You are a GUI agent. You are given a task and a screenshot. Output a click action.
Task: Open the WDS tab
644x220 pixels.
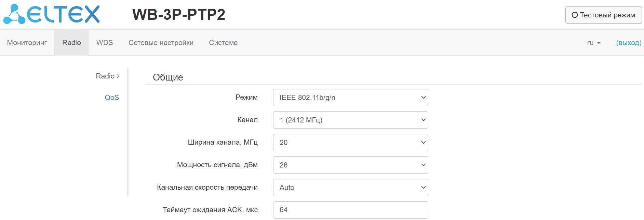click(x=105, y=43)
